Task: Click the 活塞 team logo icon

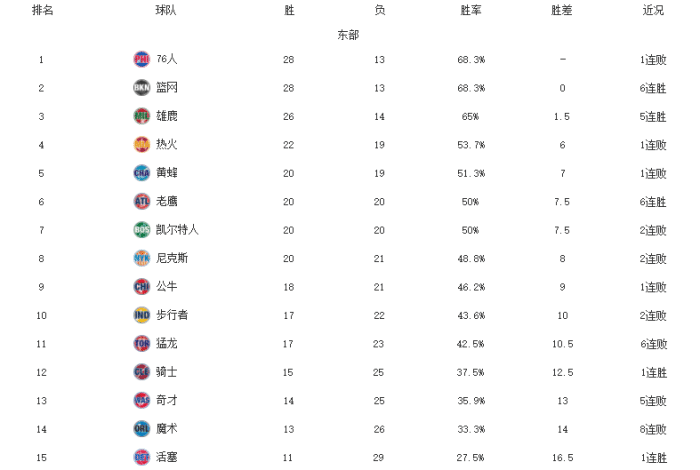Action: (141, 457)
